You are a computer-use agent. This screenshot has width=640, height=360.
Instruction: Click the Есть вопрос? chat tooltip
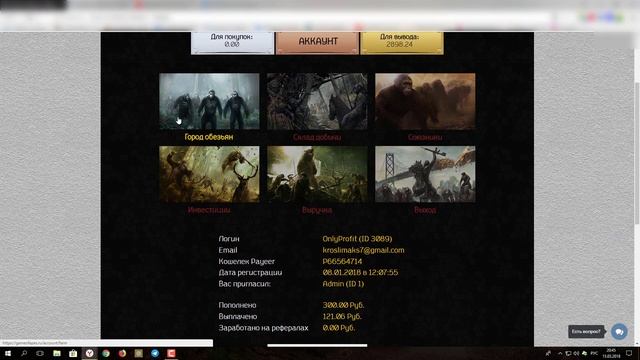(x=586, y=331)
